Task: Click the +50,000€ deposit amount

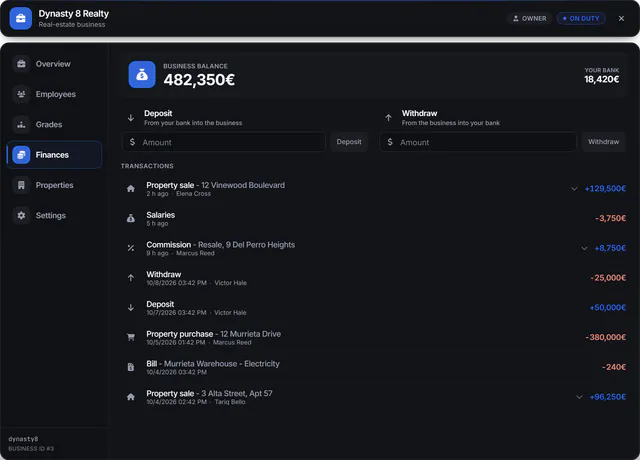Action: (x=607, y=308)
